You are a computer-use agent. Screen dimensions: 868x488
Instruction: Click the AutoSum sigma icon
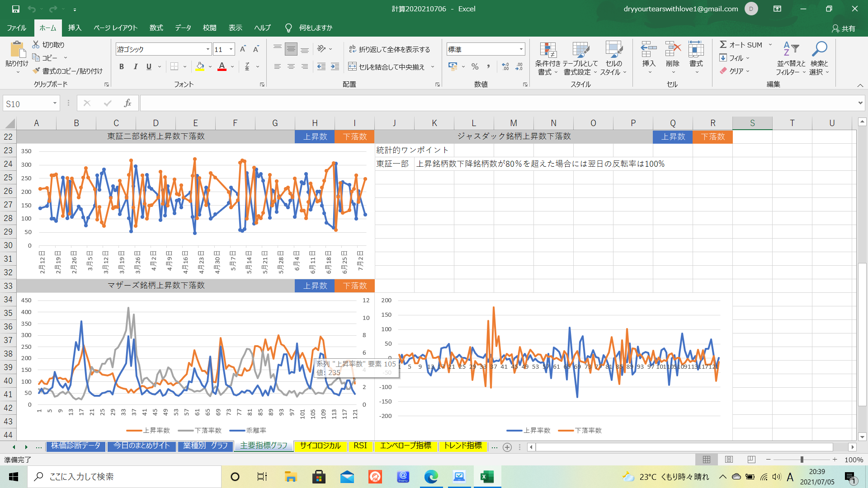[x=723, y=44]
